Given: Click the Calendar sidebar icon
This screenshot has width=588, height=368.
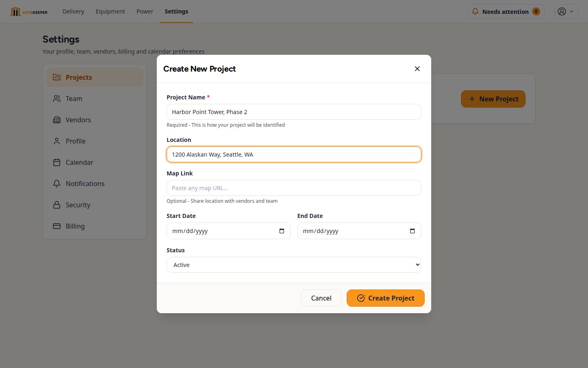Looking at the screenshot, I should (57, 162).
